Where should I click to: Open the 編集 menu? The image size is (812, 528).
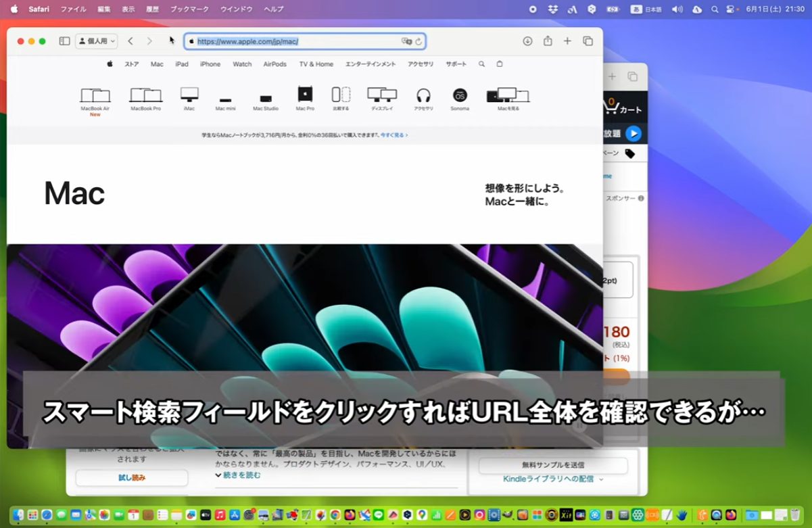[x=104, y=9]
